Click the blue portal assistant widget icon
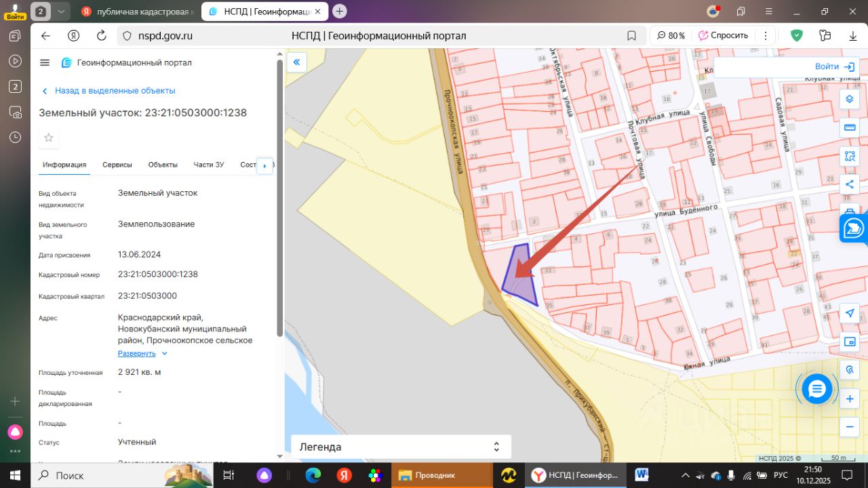 click(854, 228)
